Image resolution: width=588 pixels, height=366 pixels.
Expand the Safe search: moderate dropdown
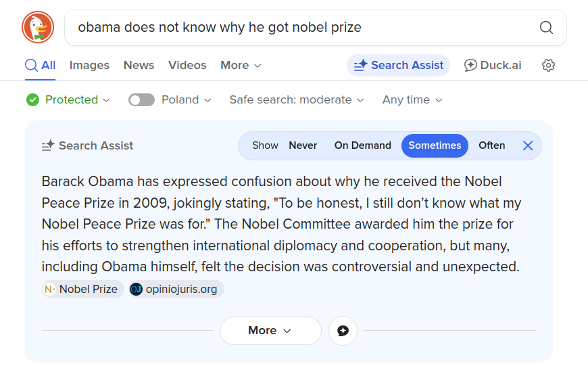coord(297,100)
